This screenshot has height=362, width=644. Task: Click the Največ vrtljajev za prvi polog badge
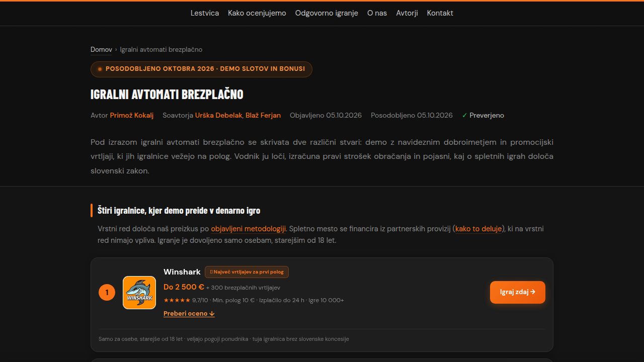[x=247, y=272]
